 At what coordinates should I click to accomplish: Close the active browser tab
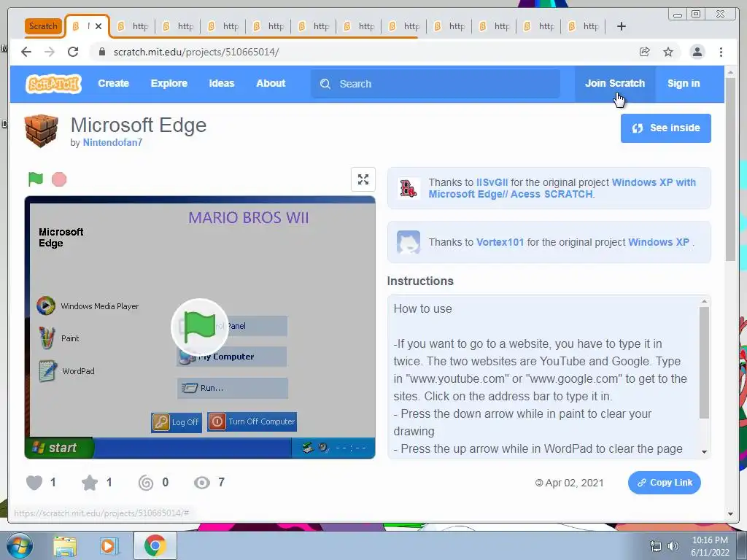(98, 26)
